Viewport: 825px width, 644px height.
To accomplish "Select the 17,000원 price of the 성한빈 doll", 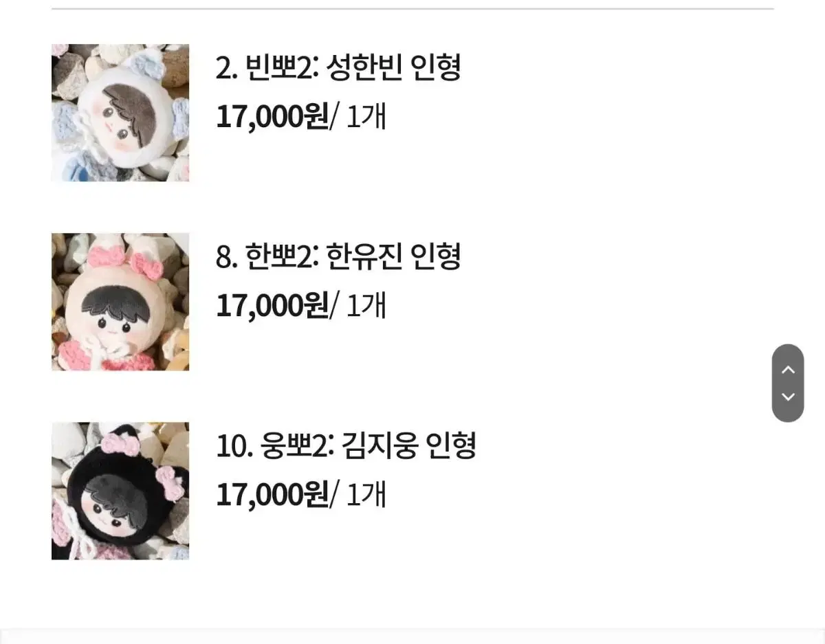I will (272, 117).
